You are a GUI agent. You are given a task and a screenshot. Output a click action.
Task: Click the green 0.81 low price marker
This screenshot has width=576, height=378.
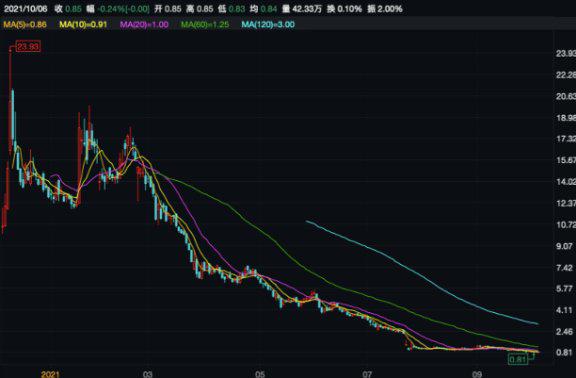(x=518, y=359)
